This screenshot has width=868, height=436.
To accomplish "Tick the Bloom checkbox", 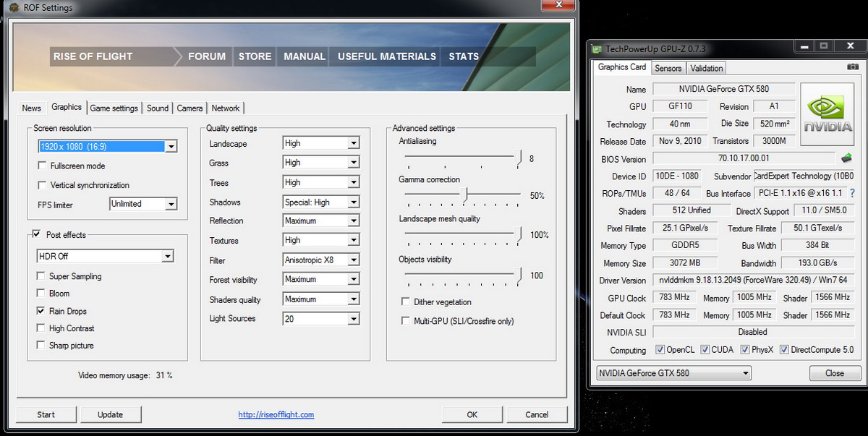I will tap(41, 294).
